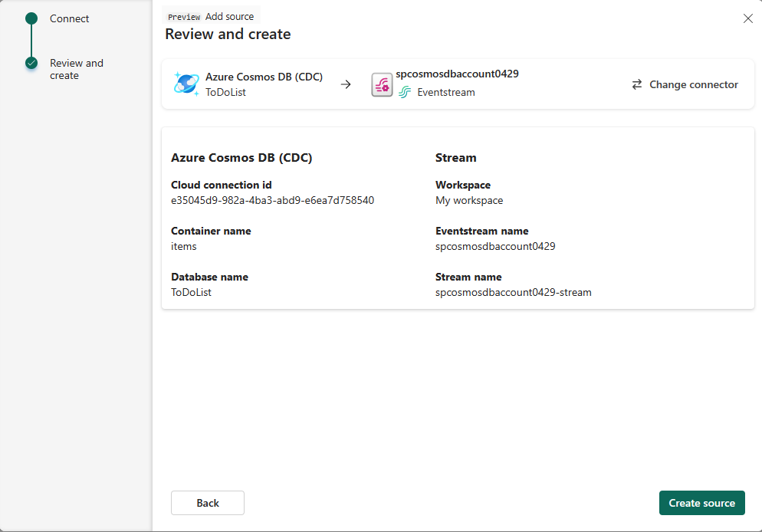Select the green Connect step indicator circle
The image size is (762, 532).
click(x=31, y=18)
